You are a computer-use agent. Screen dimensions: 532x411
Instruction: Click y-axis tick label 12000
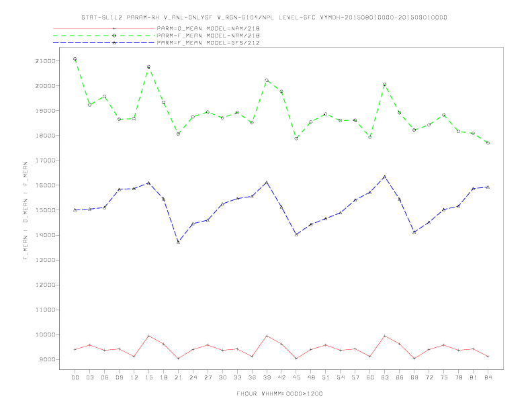46,285
